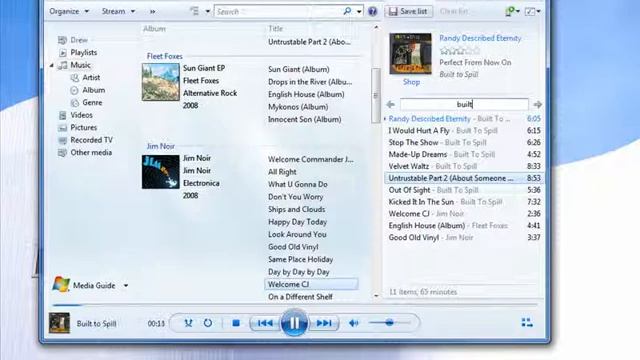Click the checkmark pane options icon

(x=532, y=11)
